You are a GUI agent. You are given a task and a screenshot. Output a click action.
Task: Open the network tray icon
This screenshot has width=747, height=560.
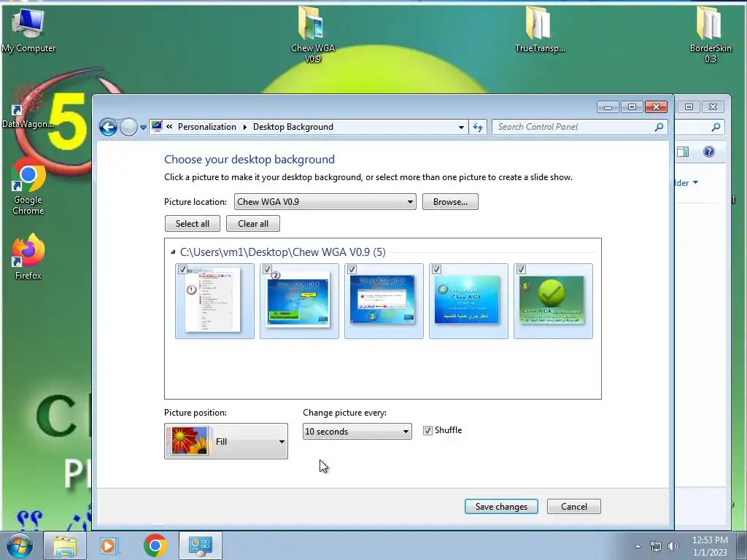click(x=656, y=546)
